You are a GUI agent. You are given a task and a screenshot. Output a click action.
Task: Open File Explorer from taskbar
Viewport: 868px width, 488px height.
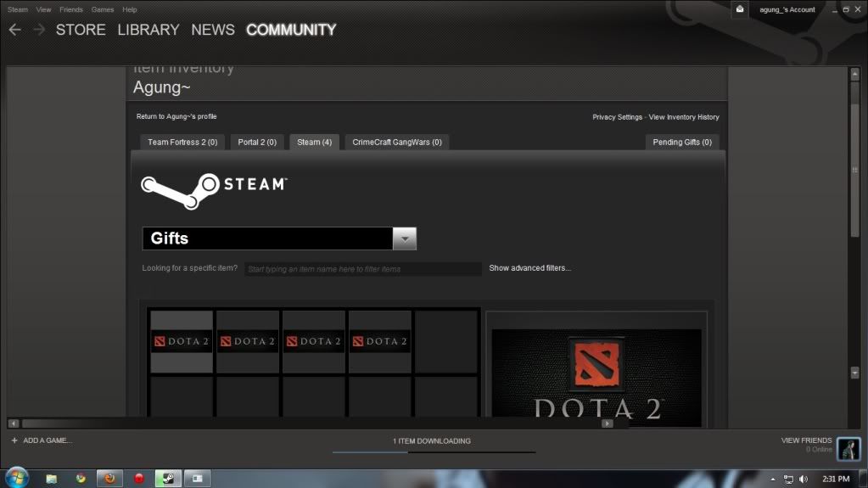[52, 479]
